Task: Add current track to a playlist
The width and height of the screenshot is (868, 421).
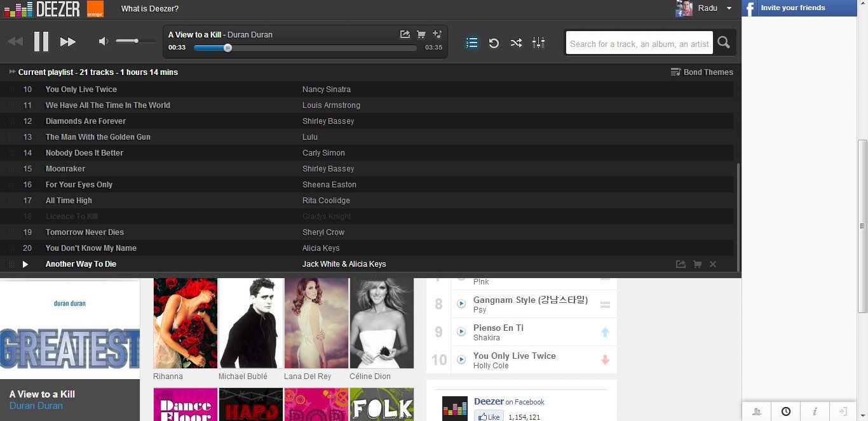Action: (x=437, y=34)
